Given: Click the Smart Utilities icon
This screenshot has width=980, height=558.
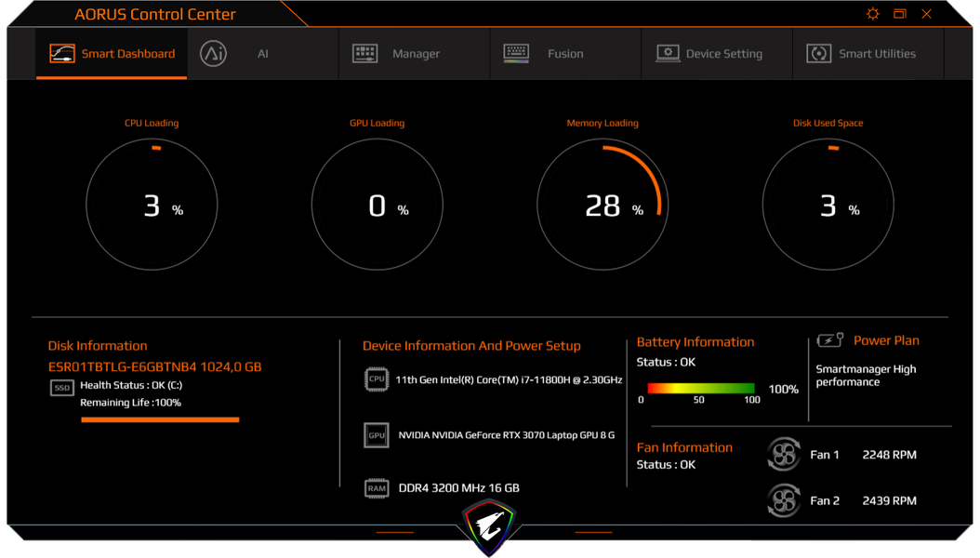Looking at the screenshot, I should [819, 54].
